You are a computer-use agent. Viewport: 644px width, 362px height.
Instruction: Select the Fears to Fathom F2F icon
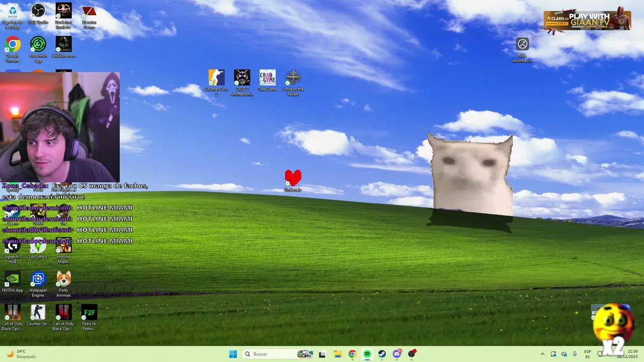coord(89,318)
